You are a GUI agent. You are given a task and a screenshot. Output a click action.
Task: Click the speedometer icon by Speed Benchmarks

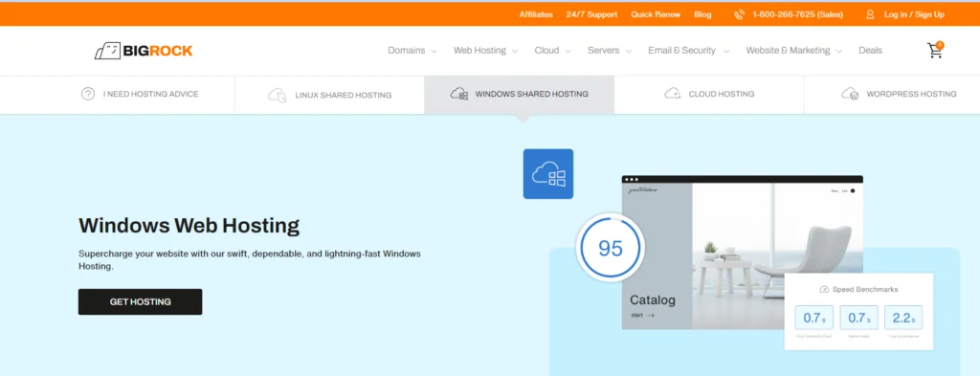coord(824,289)
